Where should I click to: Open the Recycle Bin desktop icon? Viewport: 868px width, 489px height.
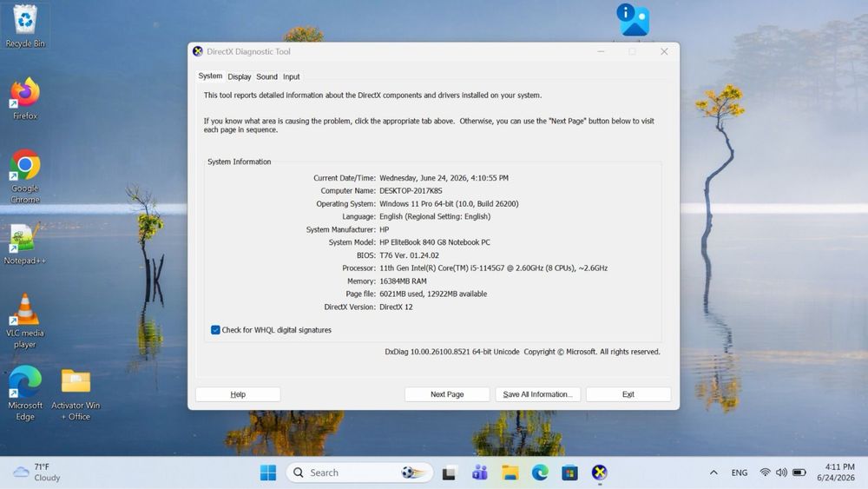point(25,26)
